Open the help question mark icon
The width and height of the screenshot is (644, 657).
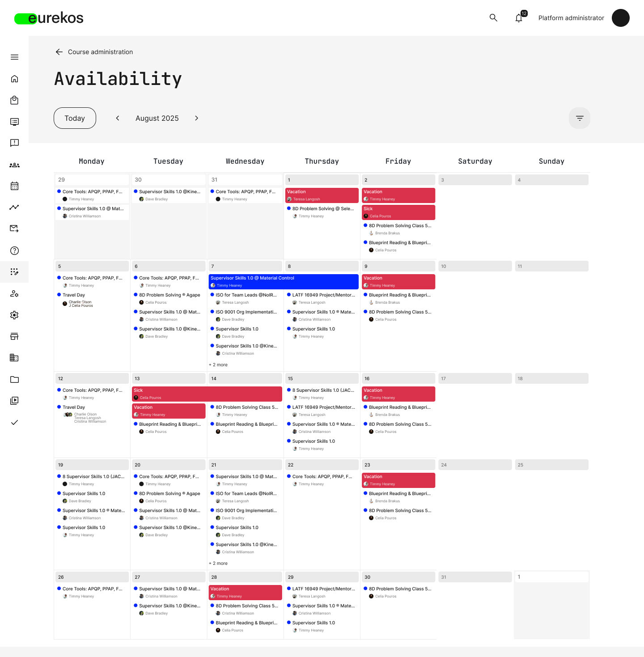(14, 250)
